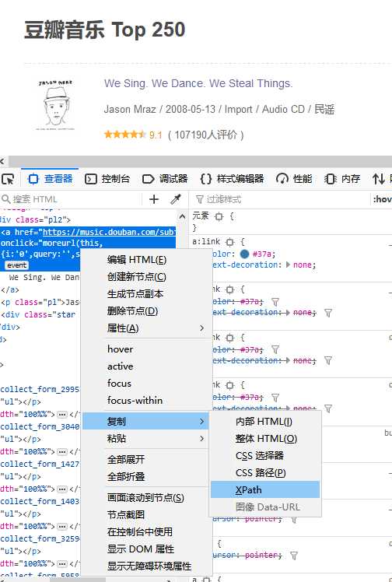Select the p class="pl" node row
The height and width of the screenshot is (582, 392).
click(40, 303)
